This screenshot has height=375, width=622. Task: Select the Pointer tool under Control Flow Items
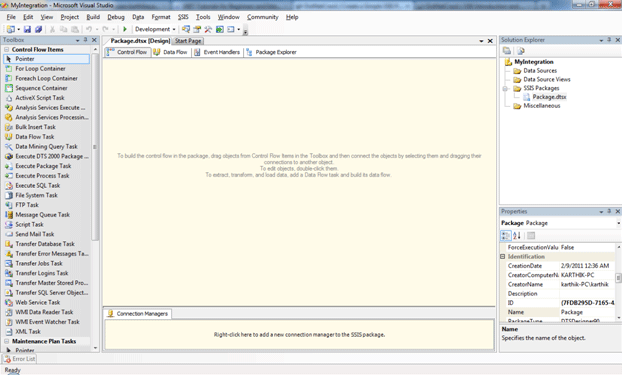pos(46,59)
